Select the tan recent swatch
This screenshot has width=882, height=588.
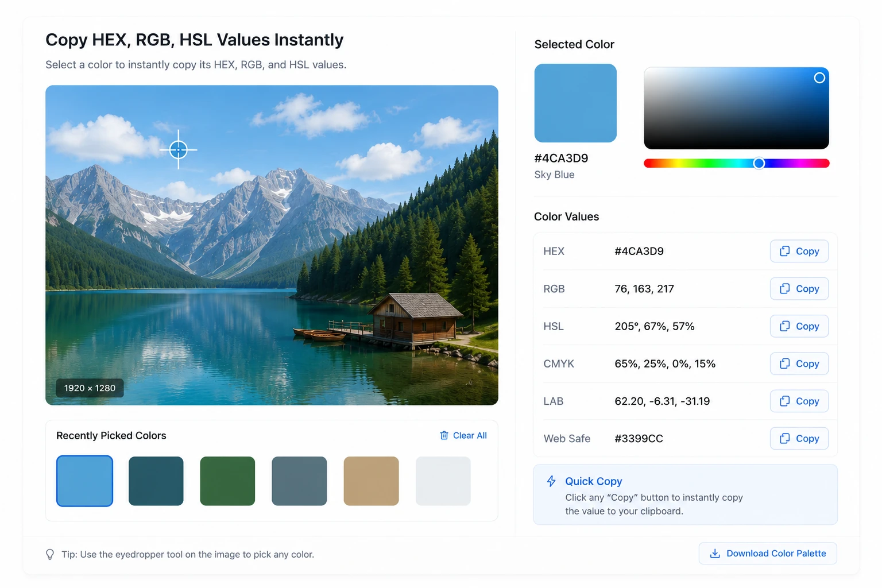(371, 481)
